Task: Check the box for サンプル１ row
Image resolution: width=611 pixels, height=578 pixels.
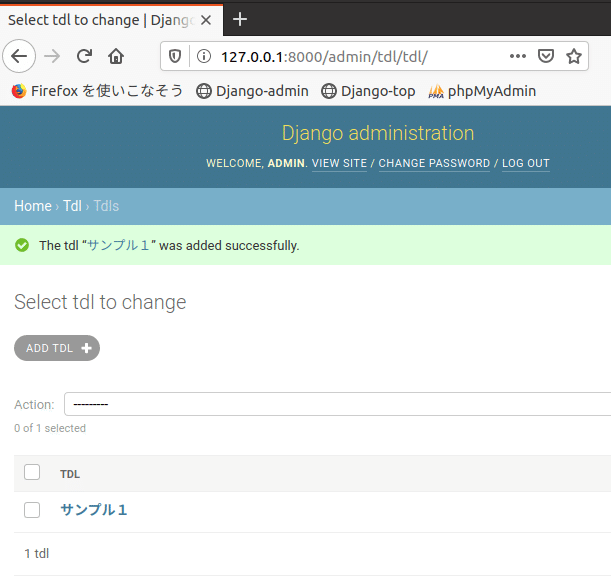Action: [32, 510]
